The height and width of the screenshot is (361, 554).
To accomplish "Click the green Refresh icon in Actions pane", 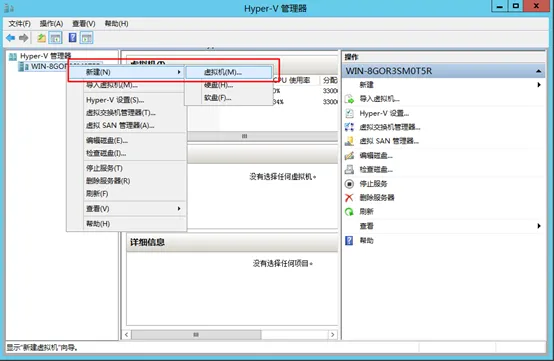I will [x=349, y=212].
